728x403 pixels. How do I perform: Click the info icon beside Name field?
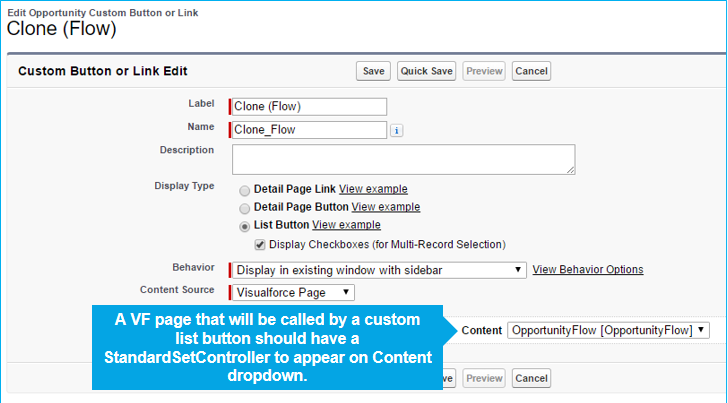397,130
